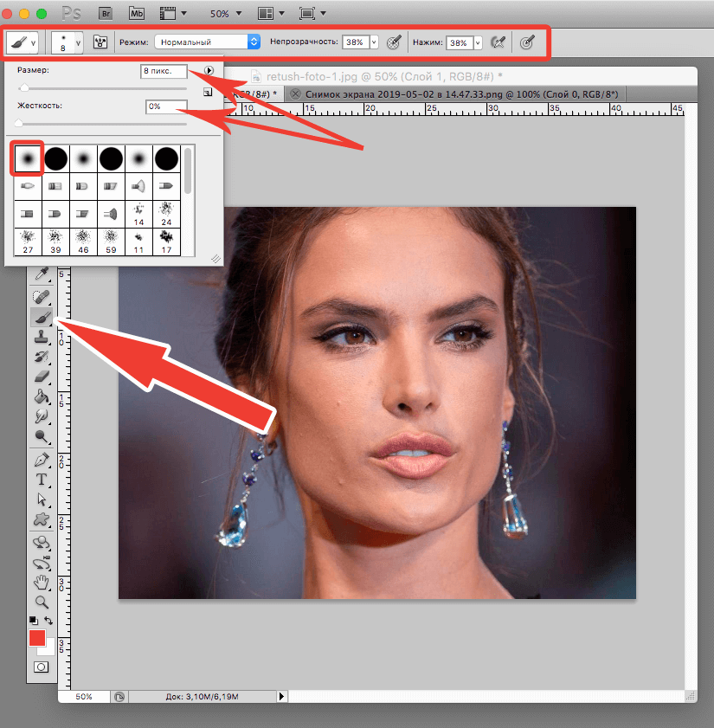Viewport: 714px width, 728px height.
Task: Expand the Нажим slider arrow
Action: [478, 42]
